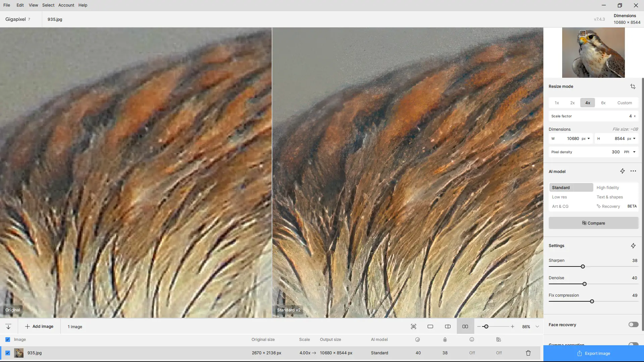Expand the zoom percentage dropdown
The width and height of the screenshot is (644, 362).
(537, 326)
